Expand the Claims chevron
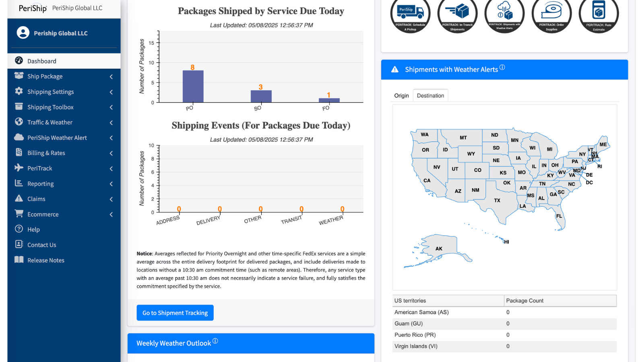This screenshot has height=362, width=644. tap(111, 199)
